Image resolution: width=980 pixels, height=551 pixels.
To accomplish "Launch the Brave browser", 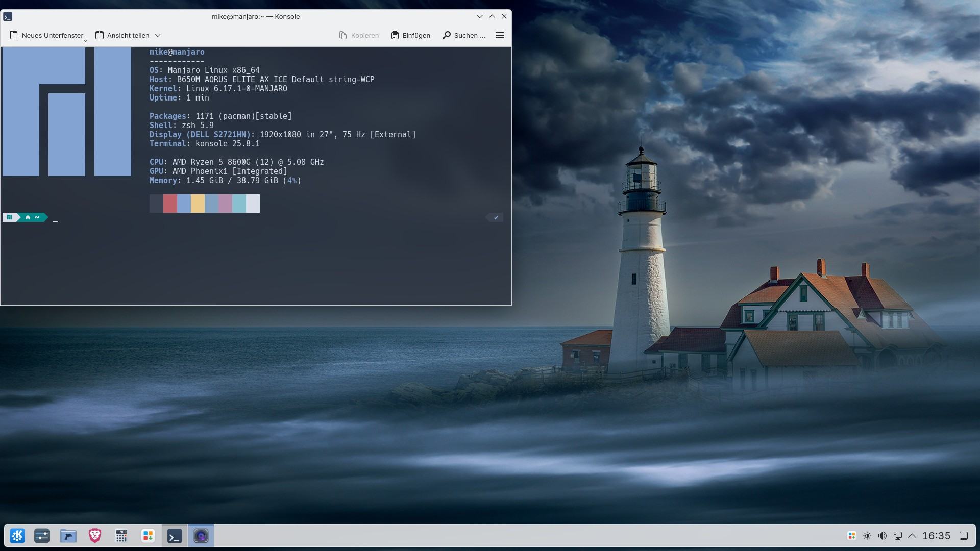I will point(95,536).
